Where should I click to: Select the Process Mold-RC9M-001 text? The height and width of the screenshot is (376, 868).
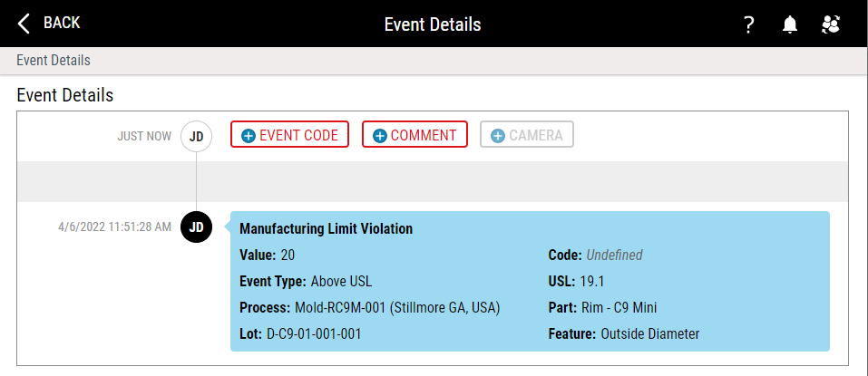[x=340, y=308]
